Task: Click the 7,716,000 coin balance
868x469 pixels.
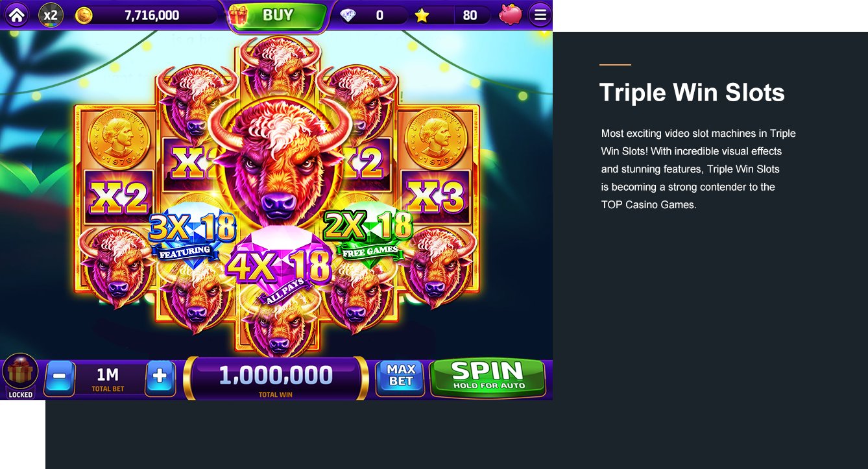Action: click(152, 16)
